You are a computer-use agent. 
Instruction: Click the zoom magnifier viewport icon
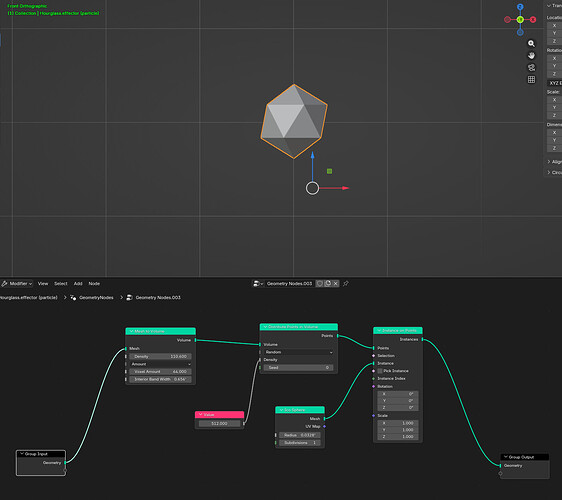pyautogui.click(x=531, y=43)
